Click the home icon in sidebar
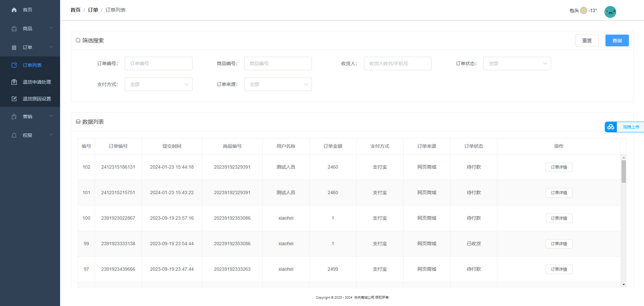 pos(14,10)
